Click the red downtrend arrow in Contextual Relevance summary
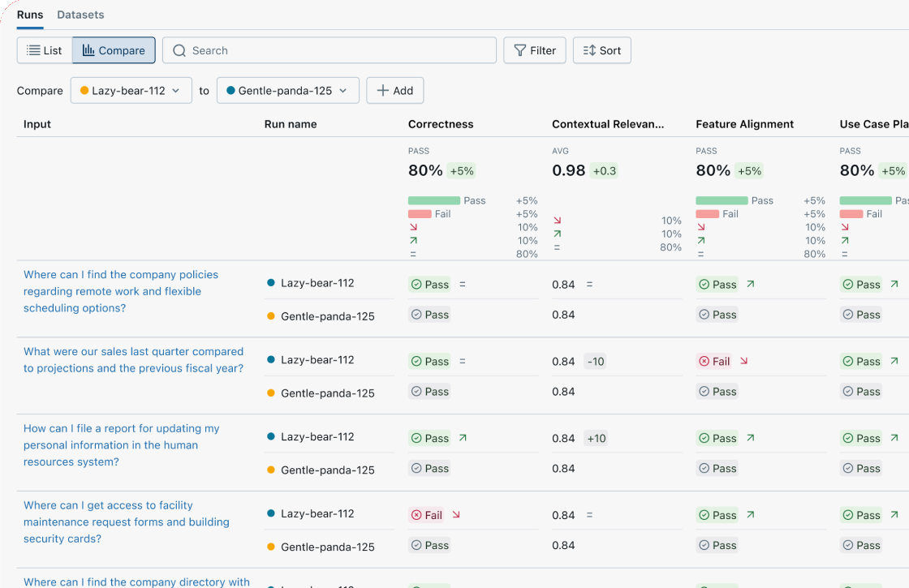The width and height of the screenshot is (909, 588). (x=556, y=221)
